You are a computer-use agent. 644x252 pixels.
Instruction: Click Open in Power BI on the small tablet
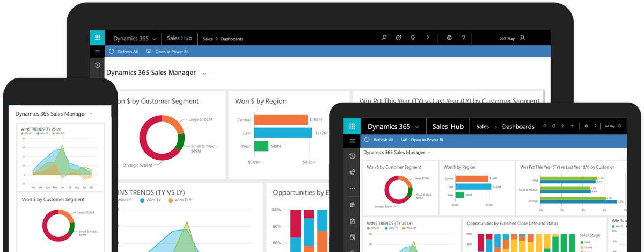coord(421,140)
